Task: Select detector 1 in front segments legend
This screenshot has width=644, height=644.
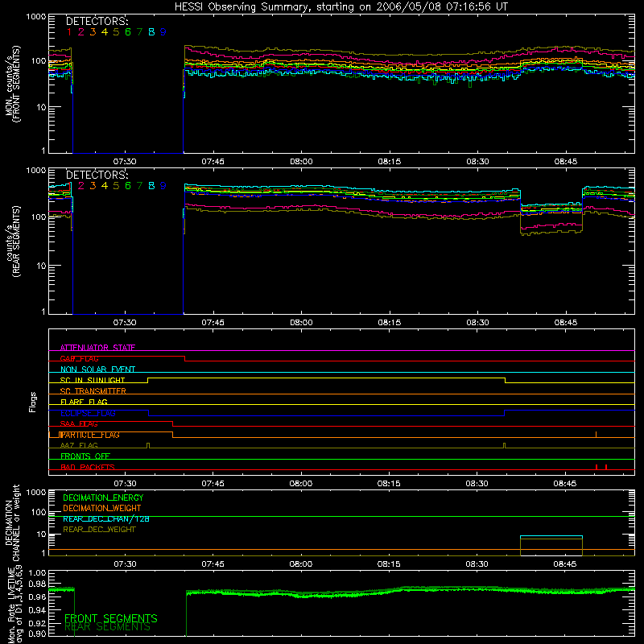Action: point(69,32)
